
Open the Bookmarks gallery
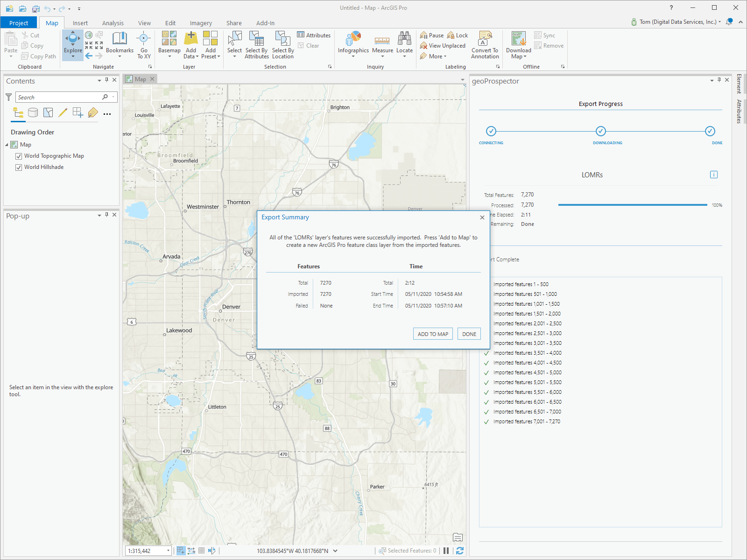(x=120, y=45)
